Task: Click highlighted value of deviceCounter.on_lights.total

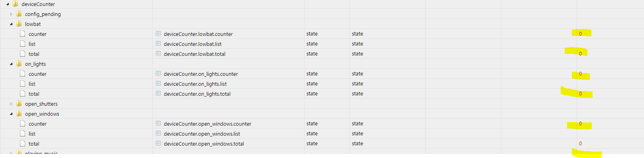Action: click(580, 94)
